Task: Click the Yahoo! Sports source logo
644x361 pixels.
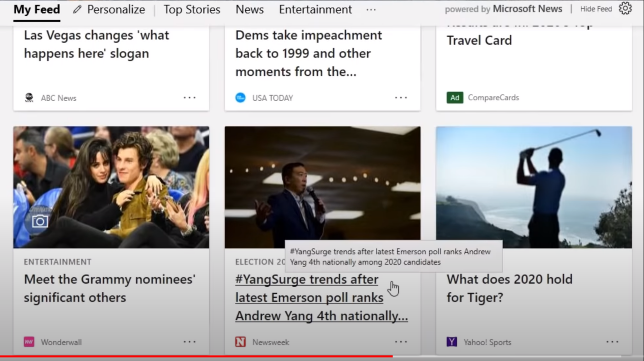Action: [452, 342]
